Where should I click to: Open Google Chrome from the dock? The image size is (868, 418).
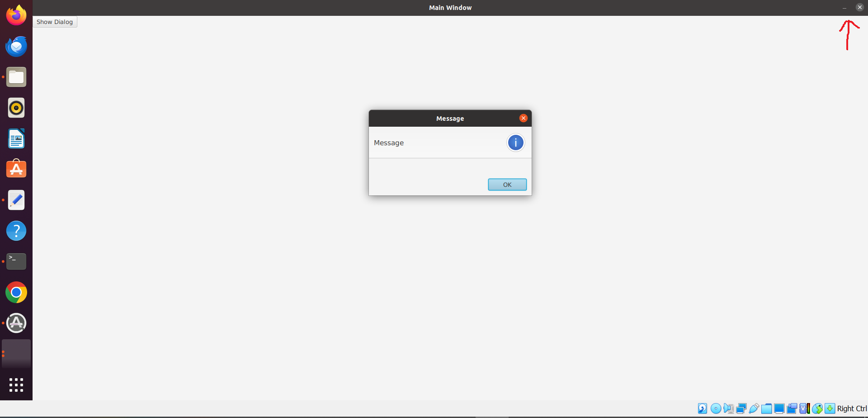coord(16,292)
